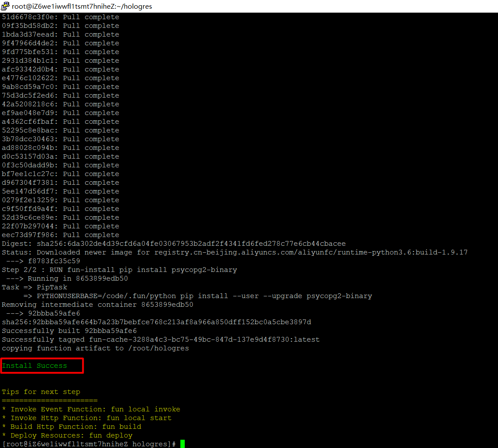Click the 'c9f50ffd9a4f: Pull complete' line

pos(61,209)
